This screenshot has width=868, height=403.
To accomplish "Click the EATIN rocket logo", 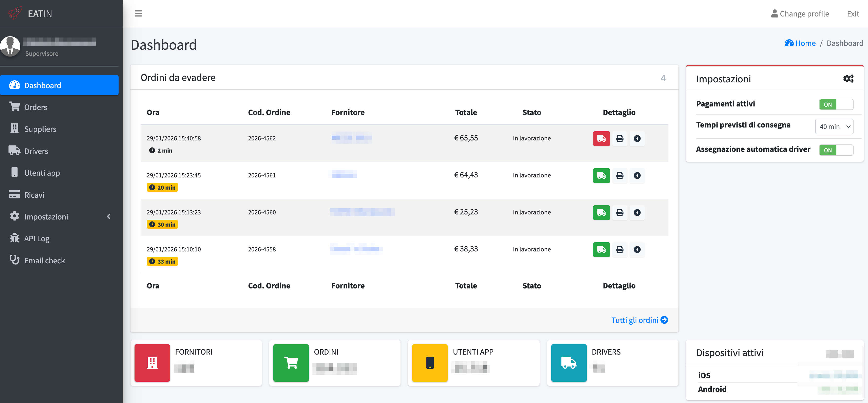I will coord(15,13).
